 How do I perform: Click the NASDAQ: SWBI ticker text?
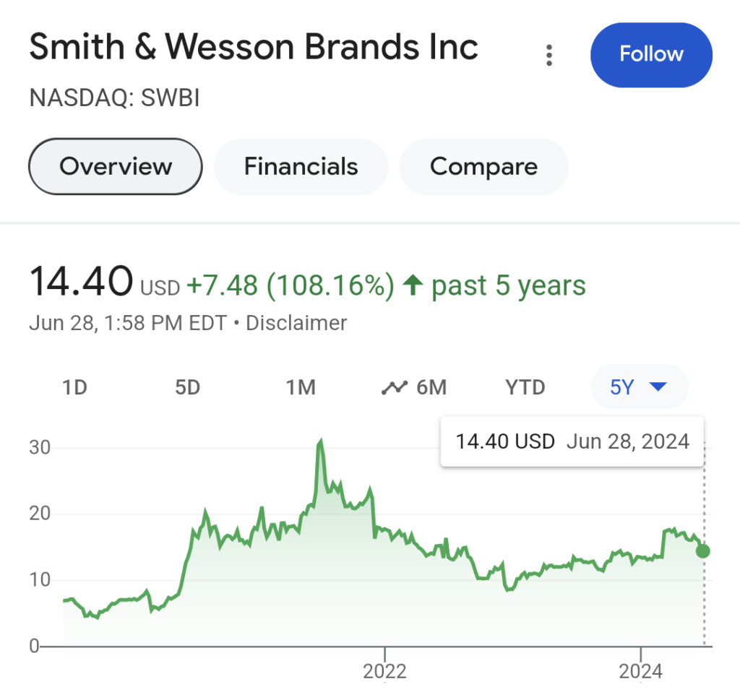[114, 97]
